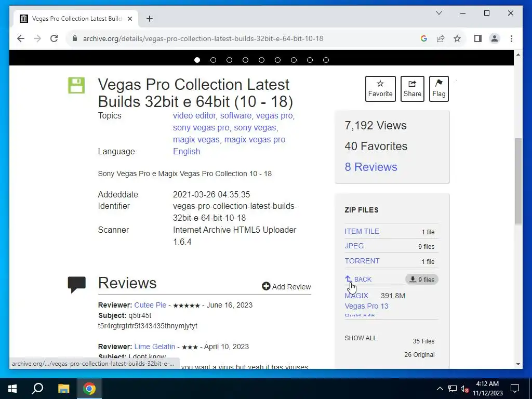Flag this item with Flag button
Viewport: 532px width, 399px height.
pyautogui.click(x=438, y=89)
